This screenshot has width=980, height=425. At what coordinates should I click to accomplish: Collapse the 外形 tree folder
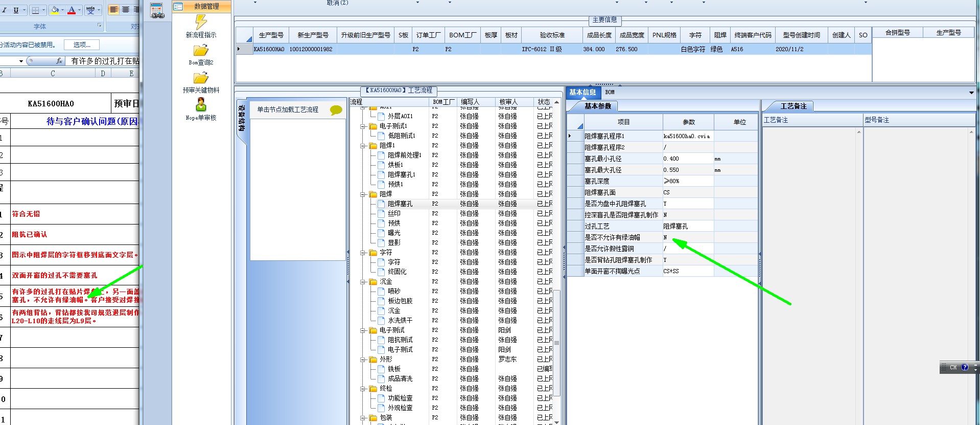click(x=363, y=359)
